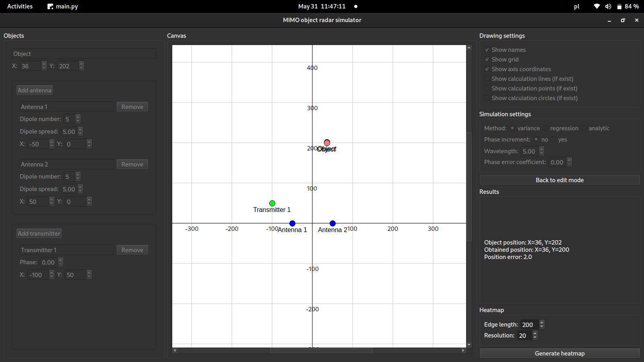Viewport: 644px width, 362px height.
Task: Click the Antenna 2 name field
Action: [x=66, y=164]
